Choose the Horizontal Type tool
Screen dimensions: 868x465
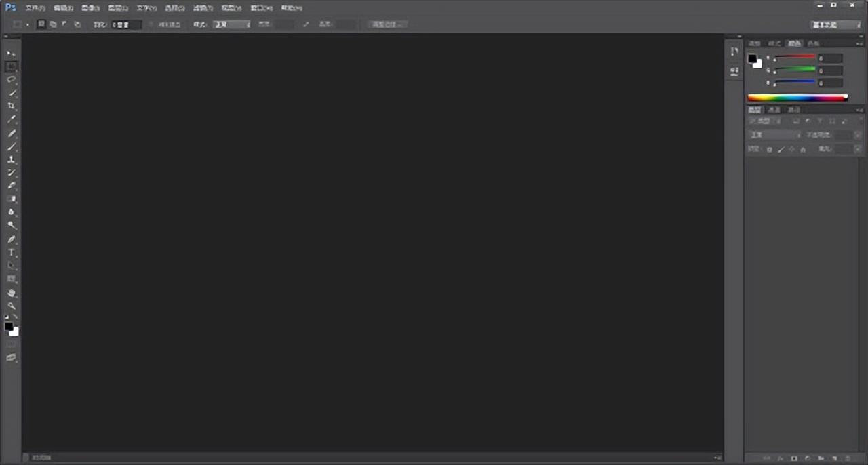click(x=11, y=252)
